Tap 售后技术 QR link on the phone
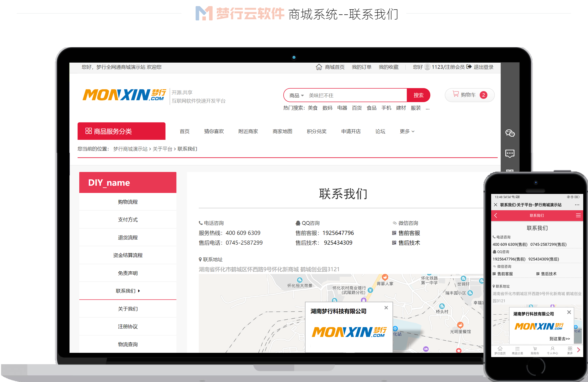The height and width of the screenshot is (382, 588). 546,274
